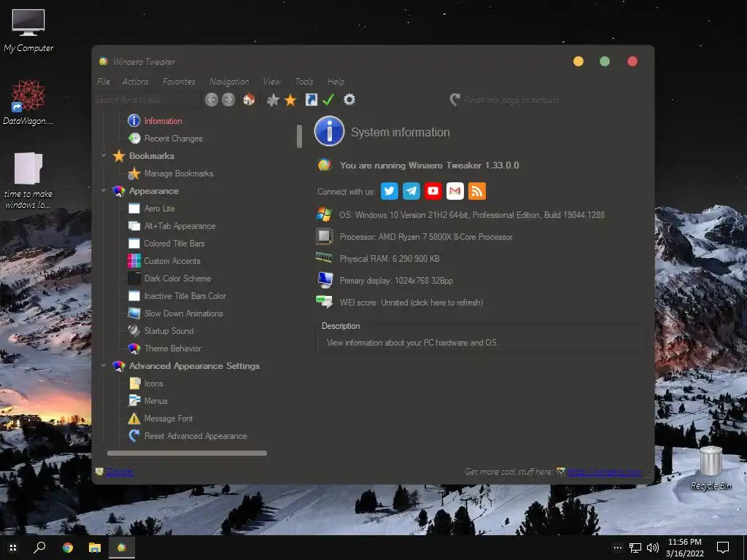This screenshot has height=560, width=747.
Task: Click the Donate link
Action: coord(120,472)
